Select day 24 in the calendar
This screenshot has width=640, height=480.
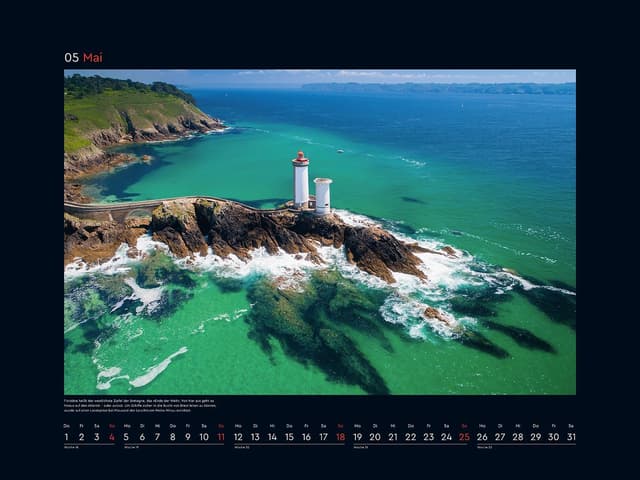click(447, 437)
